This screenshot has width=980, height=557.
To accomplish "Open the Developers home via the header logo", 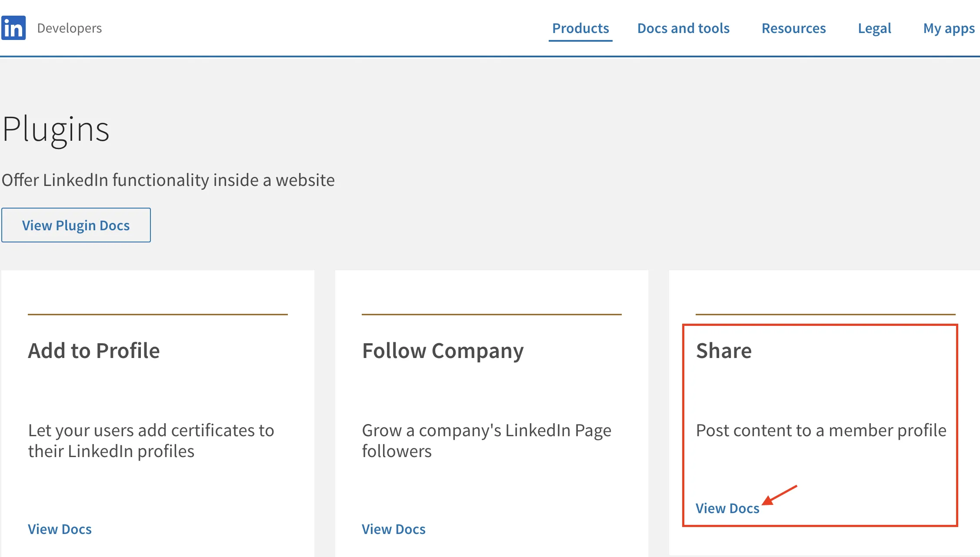I will click(13, 27).
